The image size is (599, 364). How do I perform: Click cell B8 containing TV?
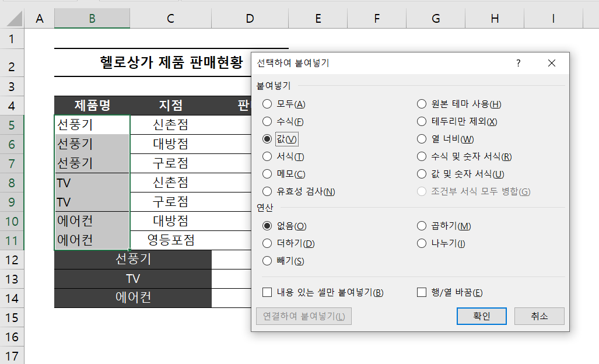[x=92, y=183]
